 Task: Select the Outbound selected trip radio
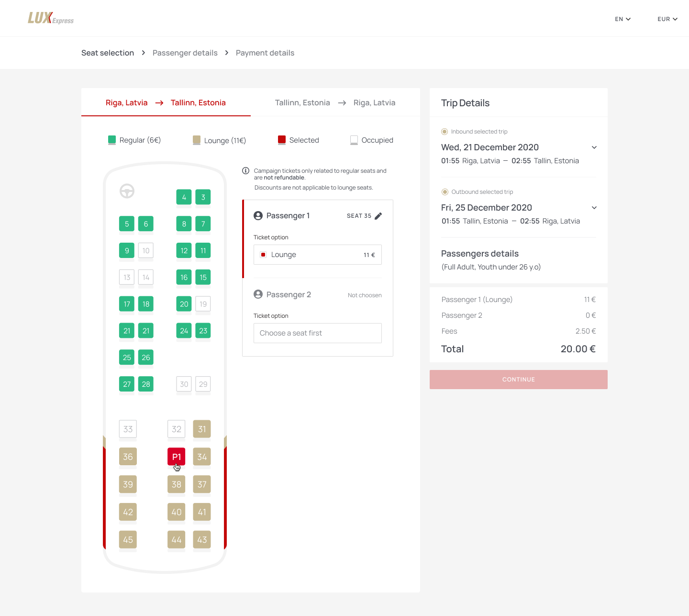coord(445,192)
